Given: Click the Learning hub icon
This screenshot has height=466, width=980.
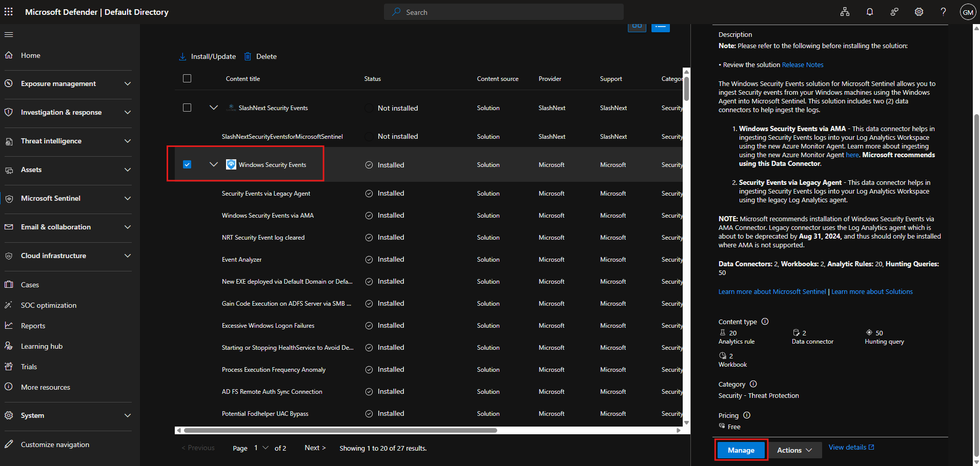Looking at the screenshot, I should point(9,346).
